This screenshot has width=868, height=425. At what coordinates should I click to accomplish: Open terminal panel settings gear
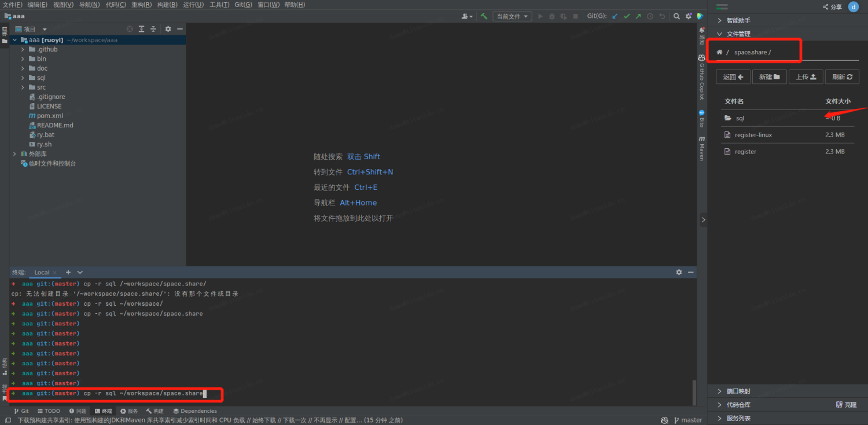(x=679, y=272)
